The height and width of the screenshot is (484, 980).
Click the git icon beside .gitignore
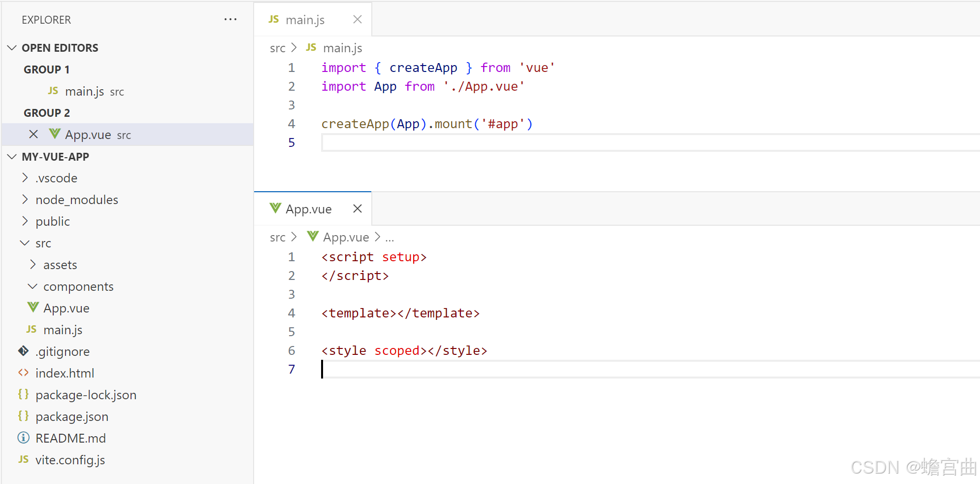click(24, 351)
